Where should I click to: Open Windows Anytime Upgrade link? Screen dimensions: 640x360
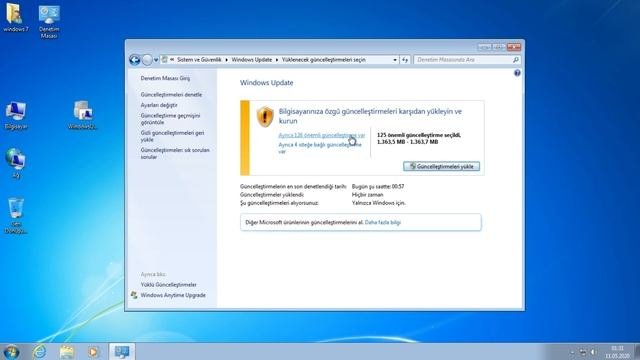click(173, 295)
